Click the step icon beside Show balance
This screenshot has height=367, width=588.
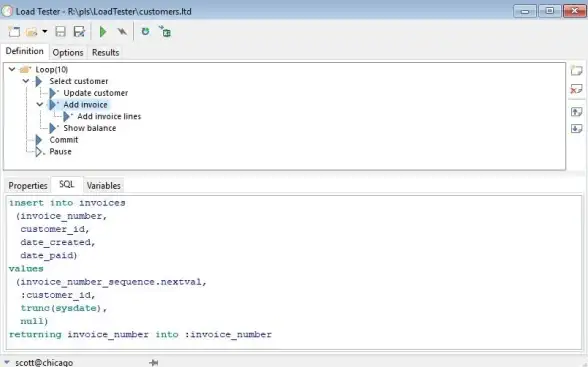pos(53,128)
